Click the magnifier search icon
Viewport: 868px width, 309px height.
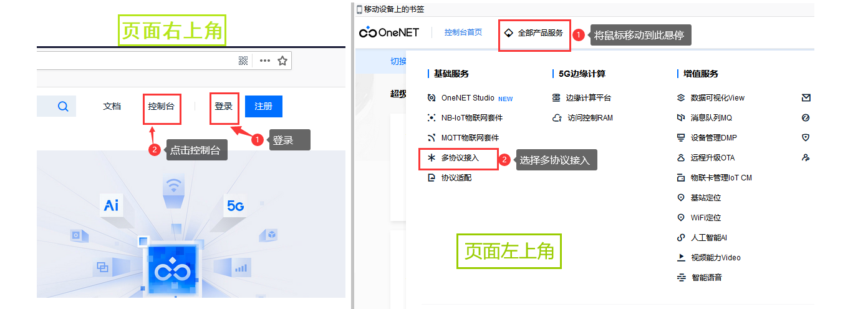[x=63, y=107]
